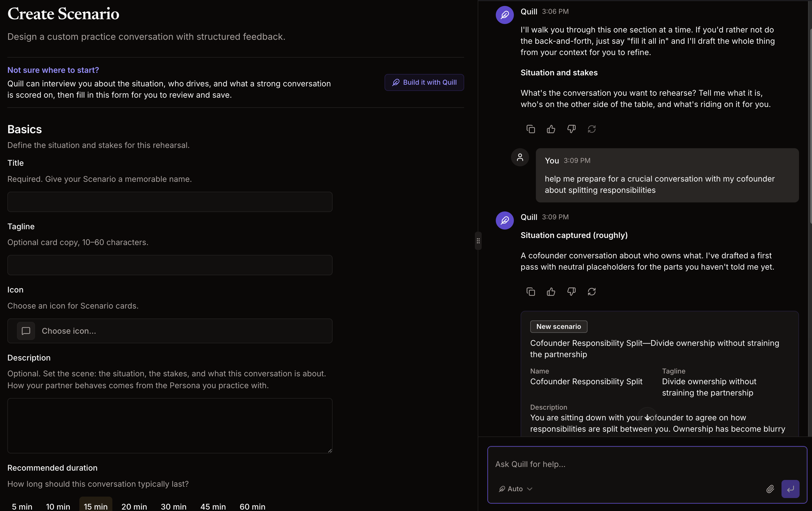This screenshot has width=812, height=511.
Task: Click the Build it with Quill button
Action: (424, 82)
